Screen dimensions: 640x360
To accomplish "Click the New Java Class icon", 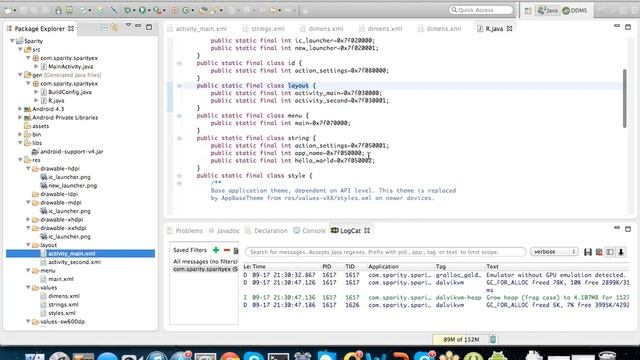I will point(186,10).
